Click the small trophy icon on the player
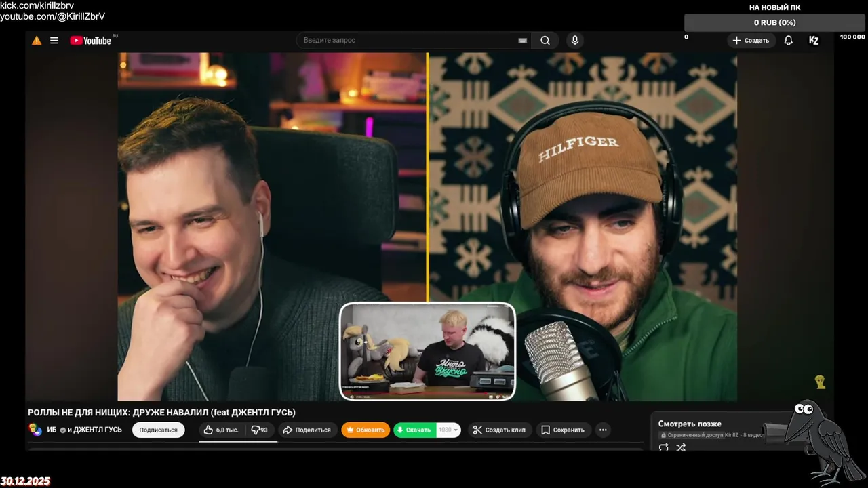Image resolution: width=868 pixels, height=488 pixels. [x=820, y=383]
